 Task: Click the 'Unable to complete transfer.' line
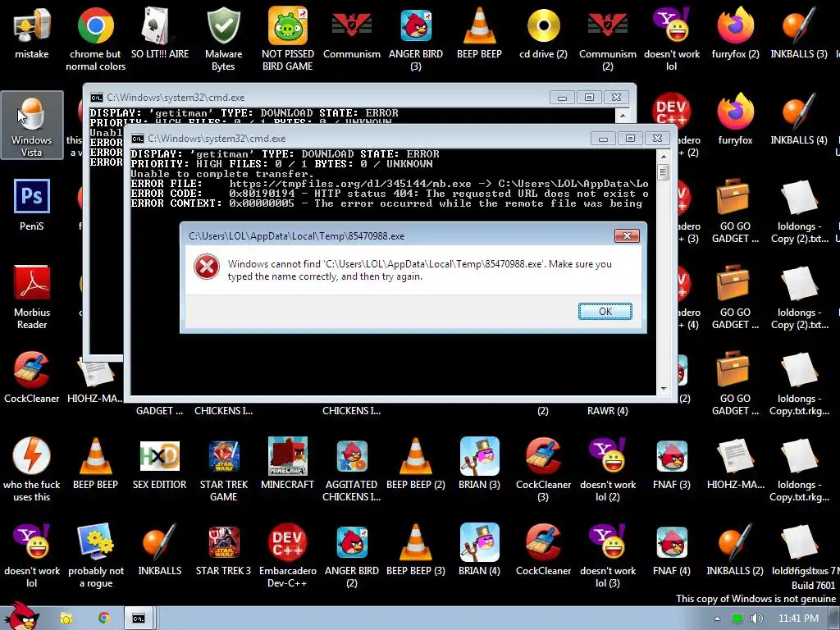222,174
